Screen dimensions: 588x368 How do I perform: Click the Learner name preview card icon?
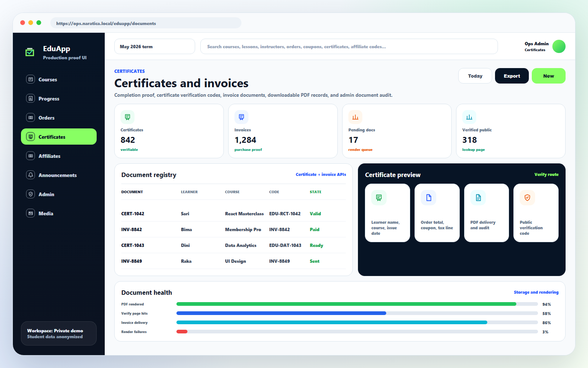point(379,198)
